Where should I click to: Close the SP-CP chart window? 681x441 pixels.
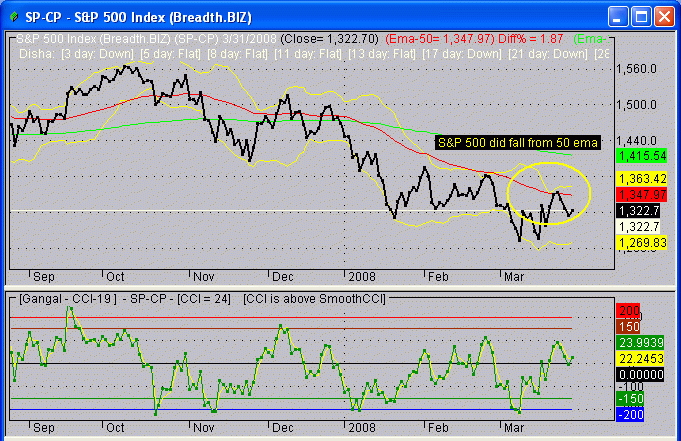664,17
